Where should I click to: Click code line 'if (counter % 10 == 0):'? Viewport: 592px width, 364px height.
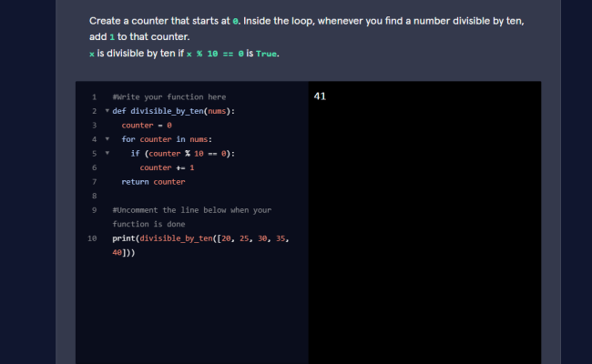[x=183, y=154]
